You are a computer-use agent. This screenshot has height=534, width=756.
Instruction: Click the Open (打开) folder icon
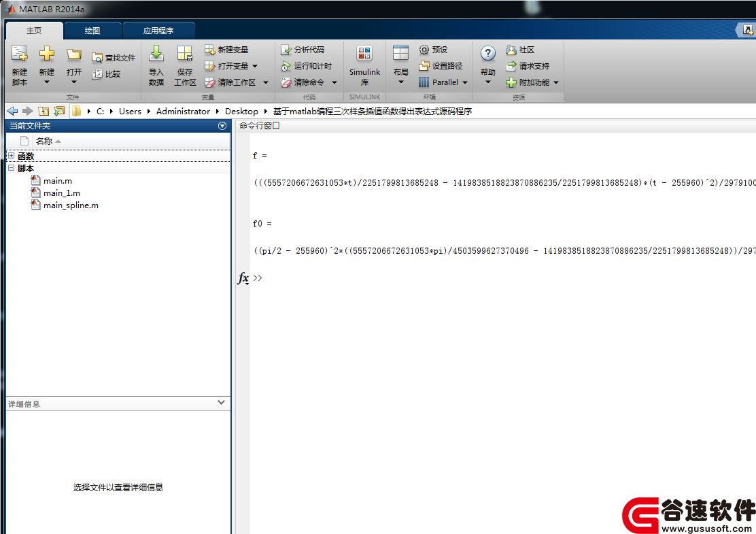74,54
